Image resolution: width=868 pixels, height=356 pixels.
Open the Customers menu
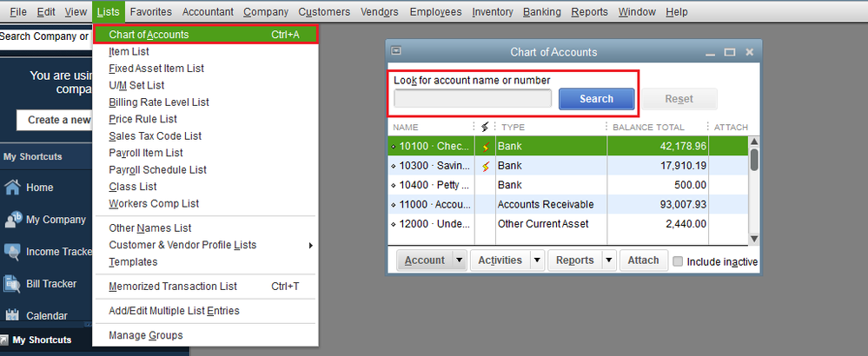pos(324,11)
